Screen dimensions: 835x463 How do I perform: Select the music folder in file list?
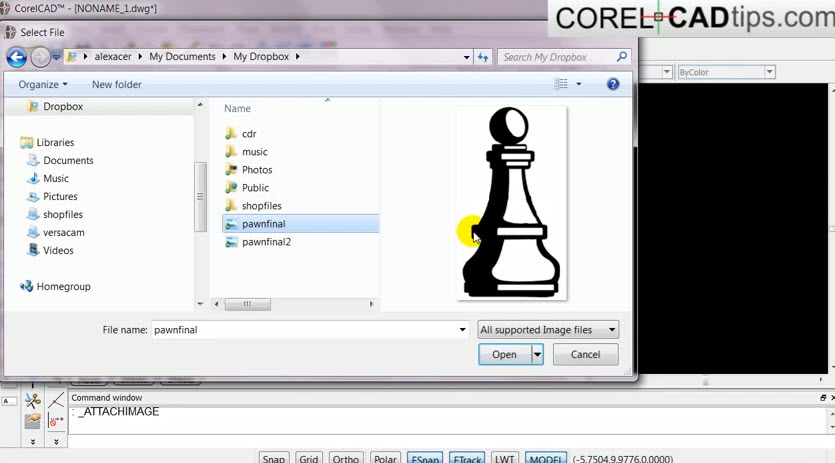(255, 152)
